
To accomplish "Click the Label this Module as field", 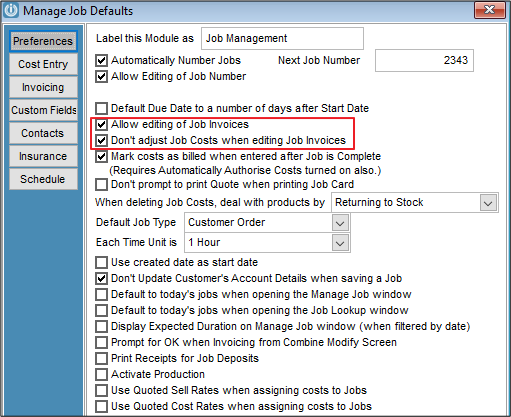I will click(x=282, y=38).
